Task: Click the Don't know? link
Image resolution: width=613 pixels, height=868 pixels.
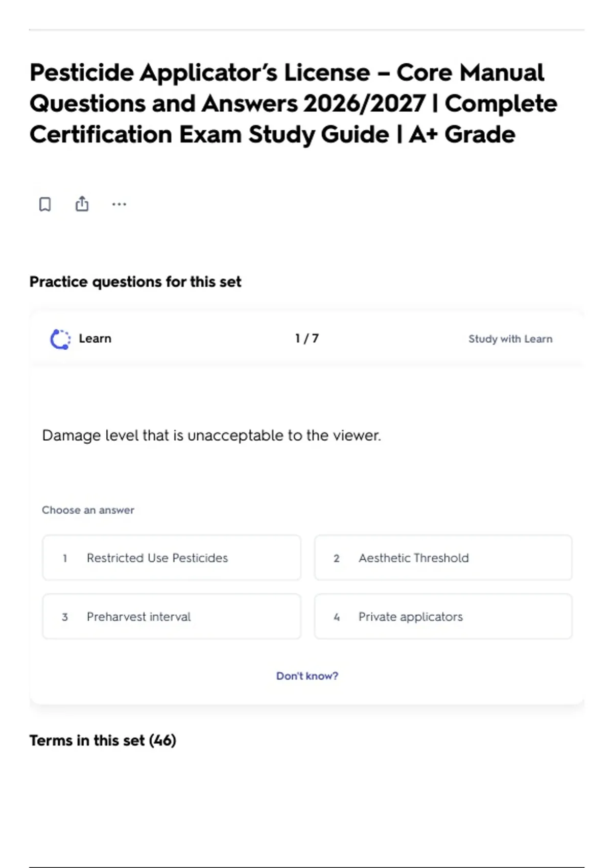Action: click(x=307, y=676)
